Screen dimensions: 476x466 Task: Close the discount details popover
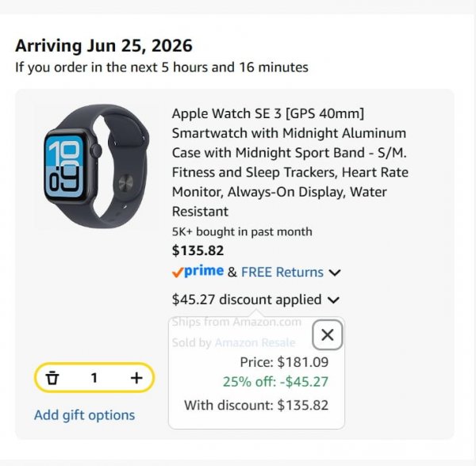pos(327,334)
